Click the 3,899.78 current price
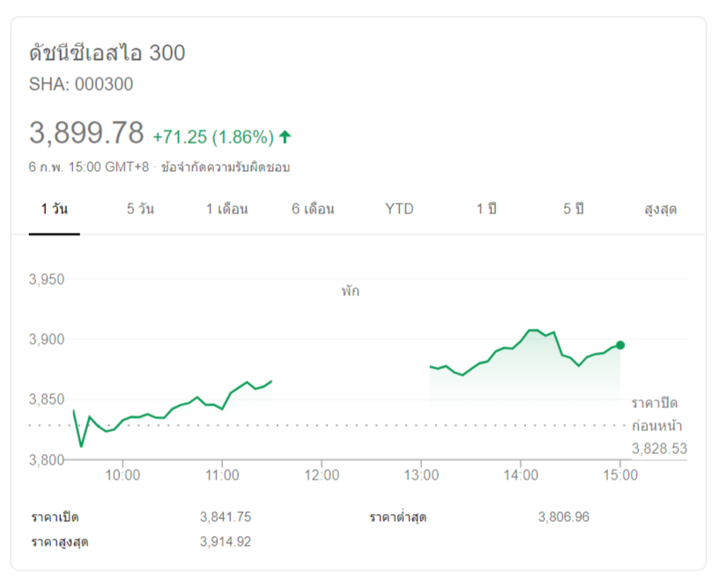Screen dimensions: 720x588 86,134
